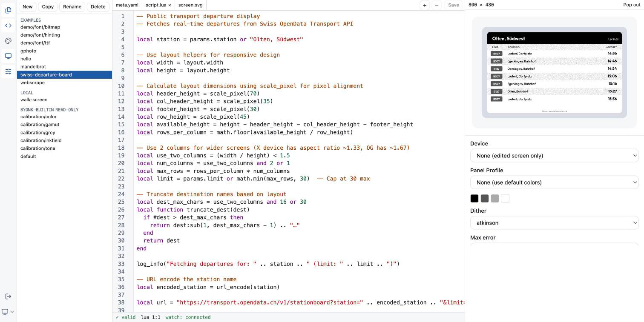Open the display theme menu at sidebar bottom
644x322 pixels.
click(8, 312)
